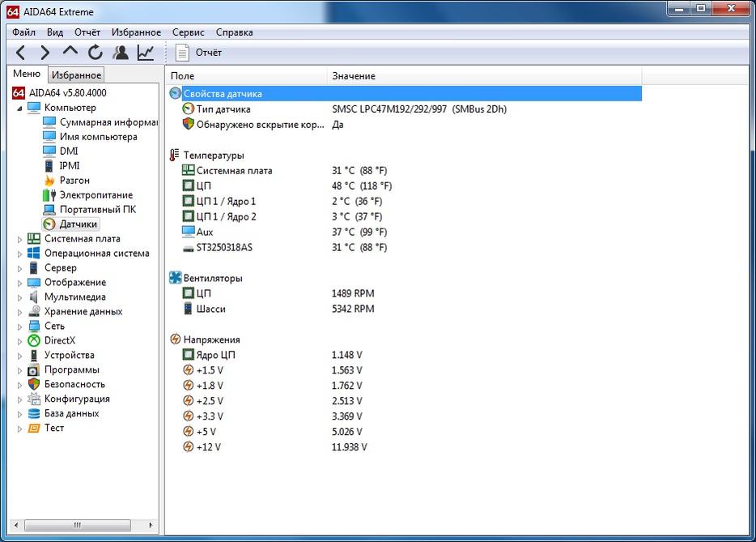Collapse the Компьютер tree node
The width and height of the screenshot is (756, 542).
point(19,108)
